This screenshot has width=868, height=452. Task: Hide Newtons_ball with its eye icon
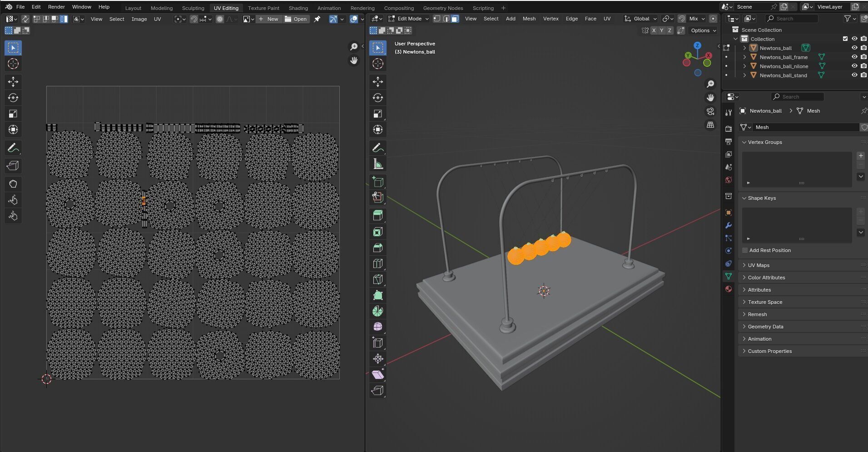pyautogui.click(x=854, y=48)
